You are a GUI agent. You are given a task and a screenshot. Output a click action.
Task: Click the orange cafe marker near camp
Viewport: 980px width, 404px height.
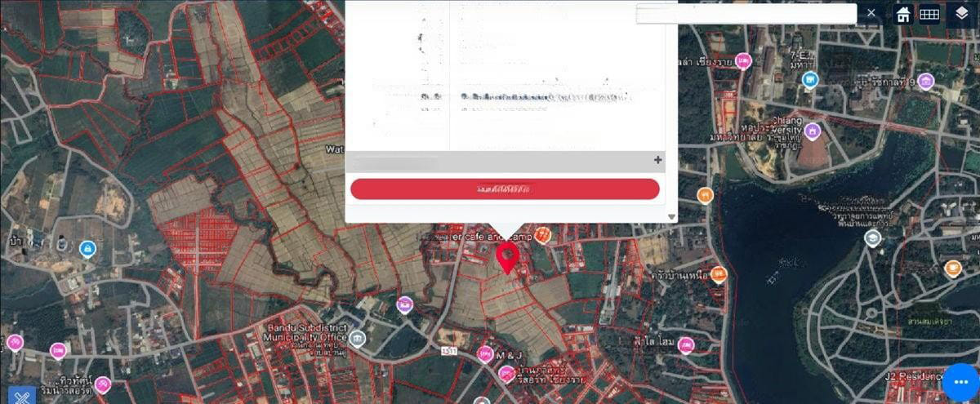coord(542,236)
